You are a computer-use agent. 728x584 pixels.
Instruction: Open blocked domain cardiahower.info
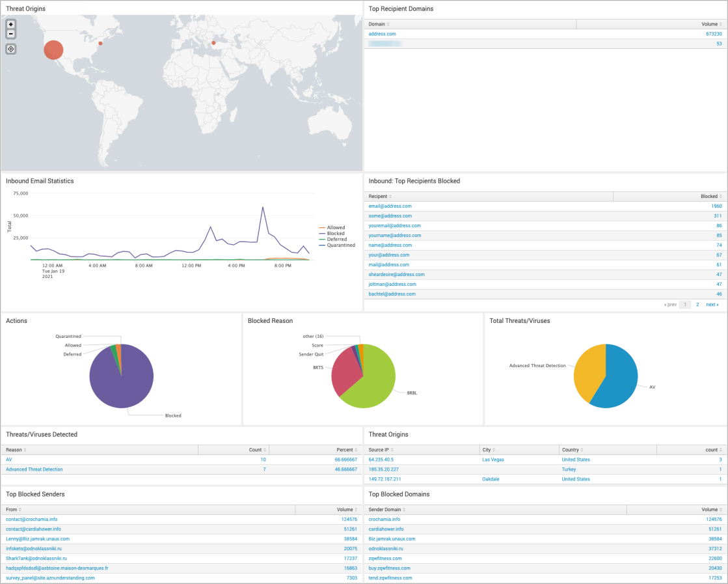coord(386,529)
